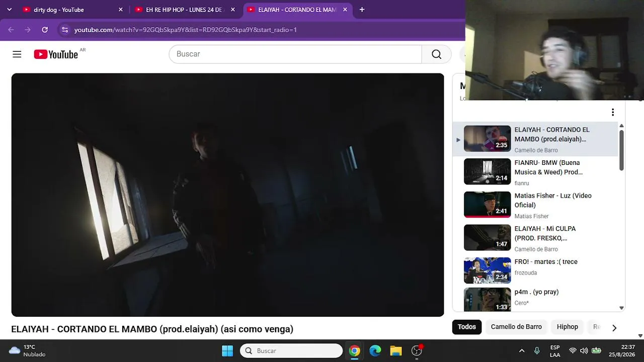Click playlist scrollbar down arrow

click(x=622, y=308)
